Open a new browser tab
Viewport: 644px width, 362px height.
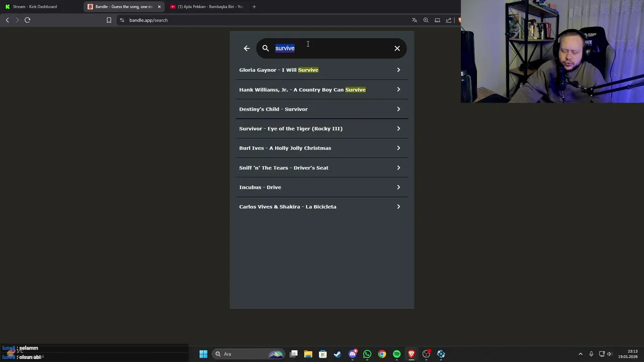pos(254,7)
